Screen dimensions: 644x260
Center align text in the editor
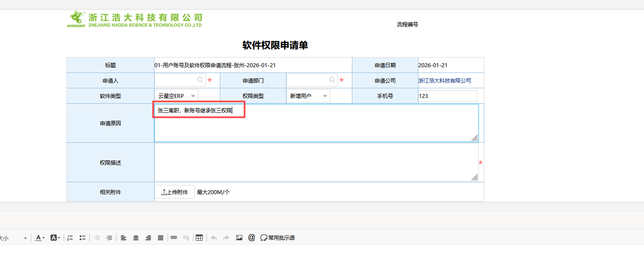tap(136, 238)
